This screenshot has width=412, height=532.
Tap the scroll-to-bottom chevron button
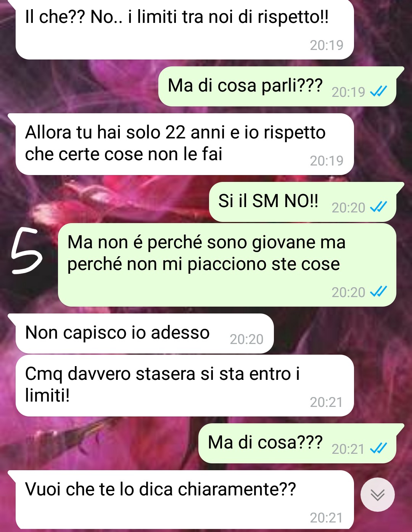coord(378,495)
